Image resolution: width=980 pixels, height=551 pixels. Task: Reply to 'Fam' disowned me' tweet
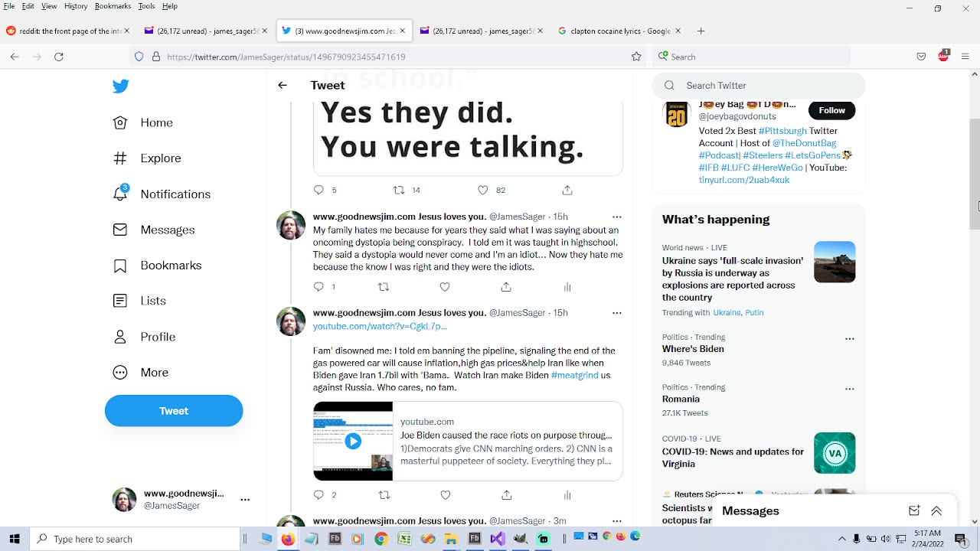[x=319, y=495]
